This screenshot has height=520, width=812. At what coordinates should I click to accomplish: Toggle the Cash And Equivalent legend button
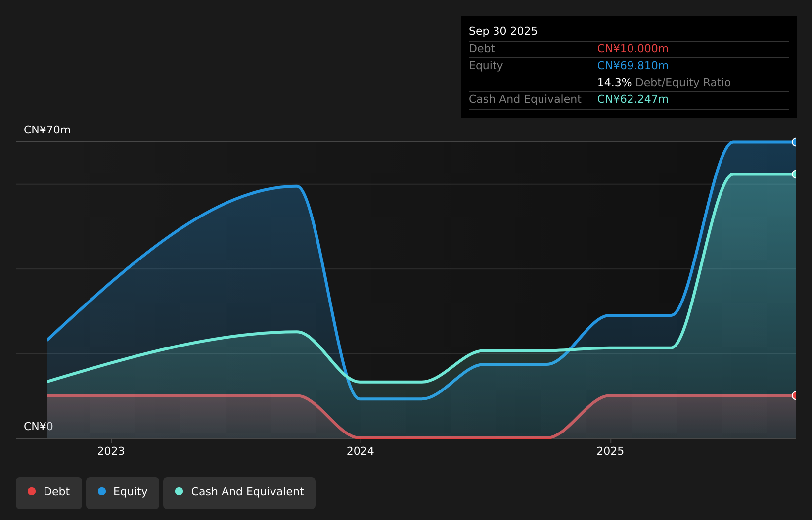pos(239,493)
